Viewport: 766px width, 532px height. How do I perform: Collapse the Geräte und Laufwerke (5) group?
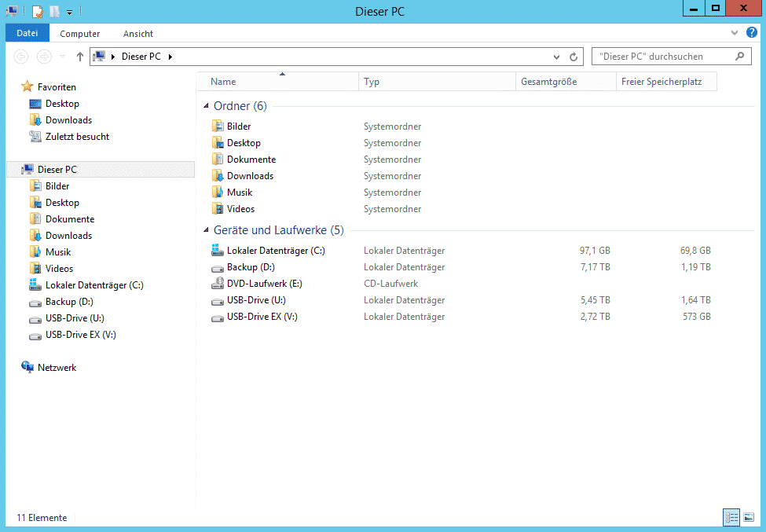206,230
